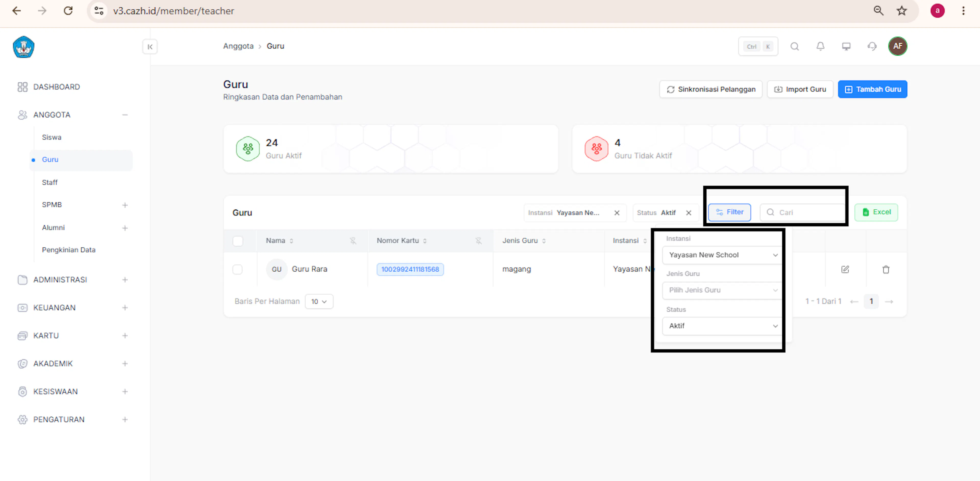Viewport: 980px width, 481px height.
Task: Expand the AKADEMIK menu
Action: tap(125, 363)
